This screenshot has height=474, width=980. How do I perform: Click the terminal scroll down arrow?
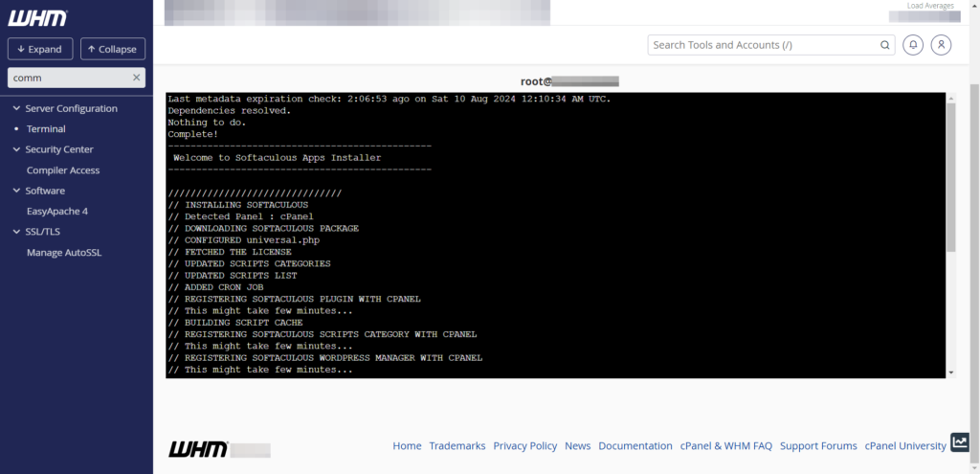(951, 372)
